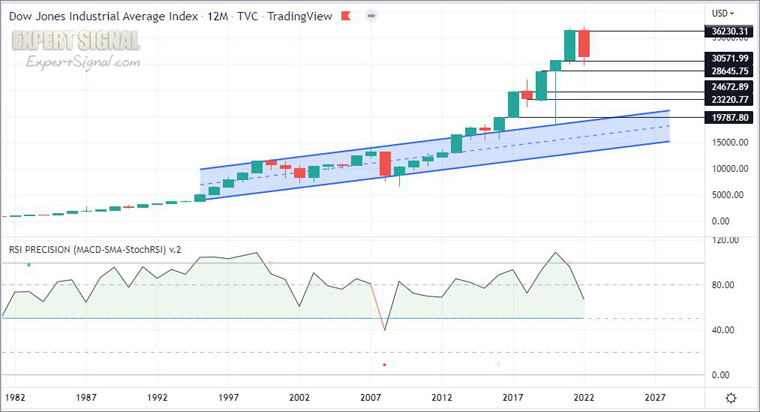Select the red 2008 candle
The height and width of the screenshot is (412, 760).
pyautogui.click(x=385, y=164)
